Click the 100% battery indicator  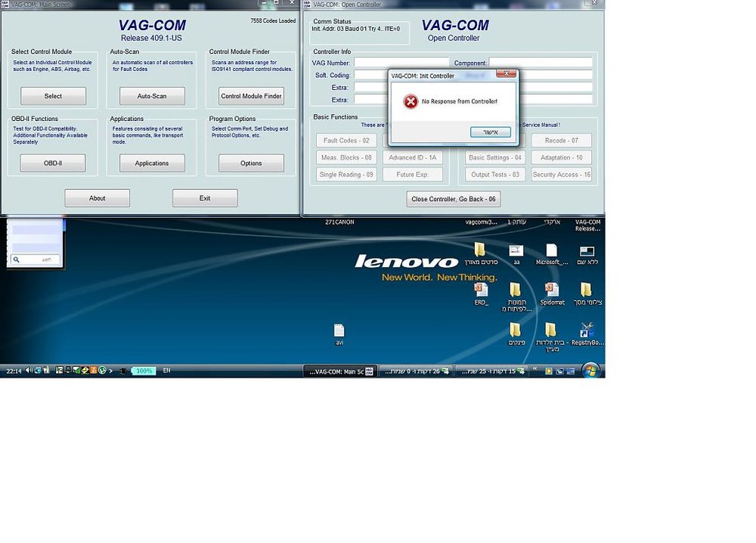point(144,371)
